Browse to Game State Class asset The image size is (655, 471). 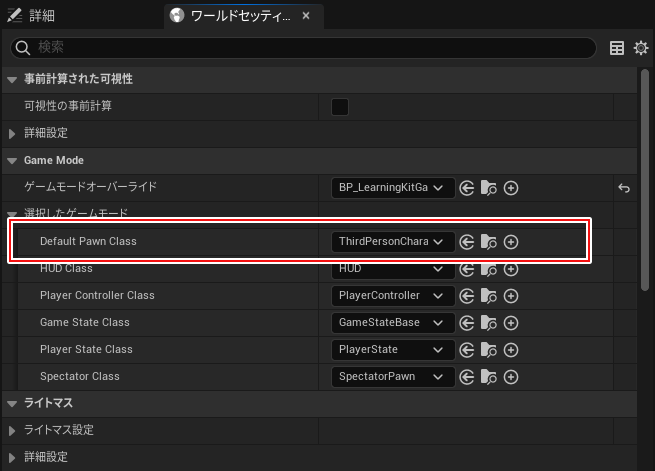click(489, 323)
